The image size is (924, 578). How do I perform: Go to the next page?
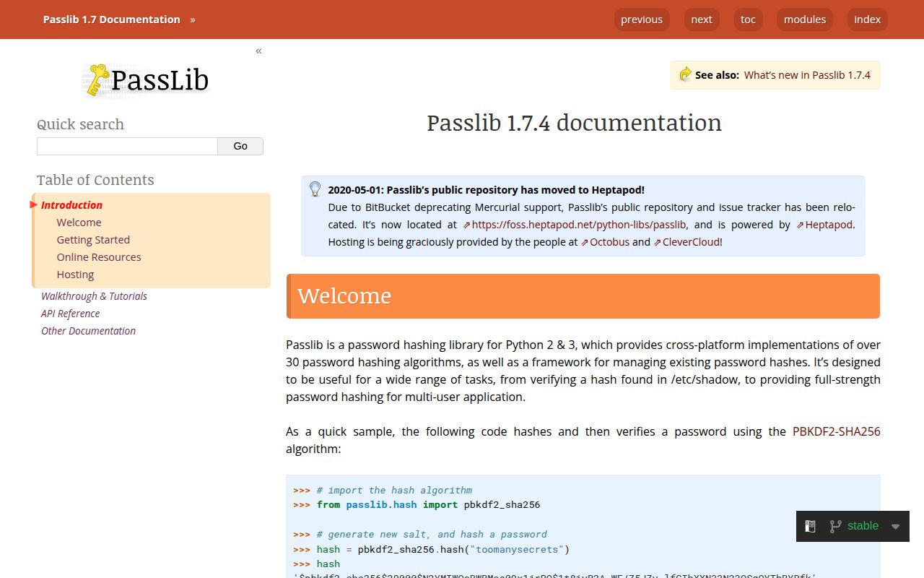click(x=702, y=20)
